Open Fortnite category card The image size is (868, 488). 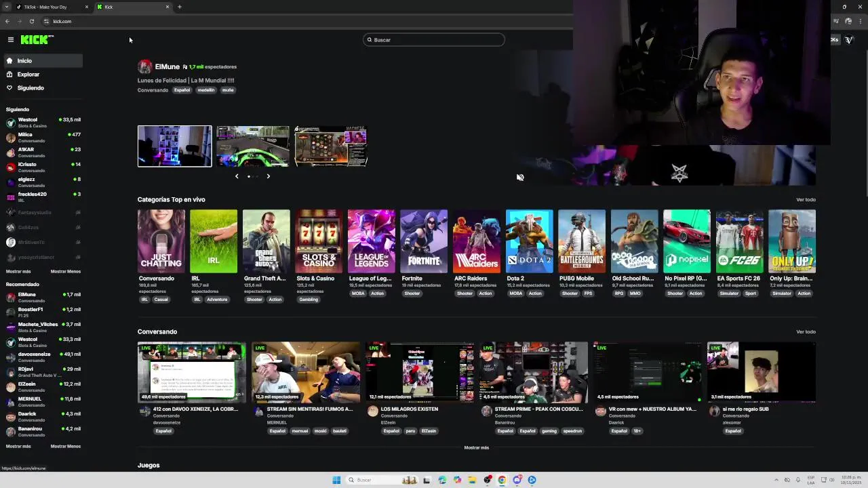[424, 241]
